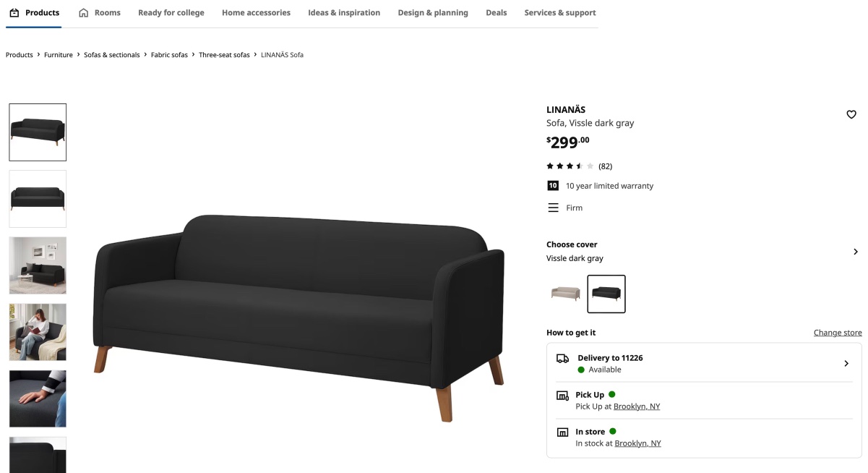
Task: Open Services & support menu
Action: [x=560, y=13]
